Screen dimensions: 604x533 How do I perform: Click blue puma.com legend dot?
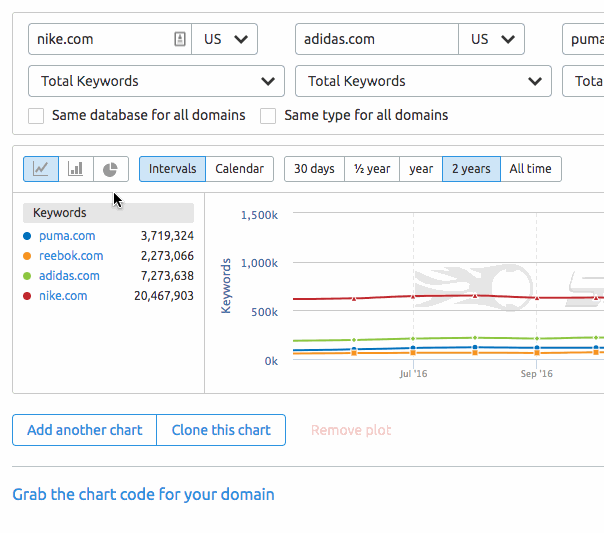27,236
